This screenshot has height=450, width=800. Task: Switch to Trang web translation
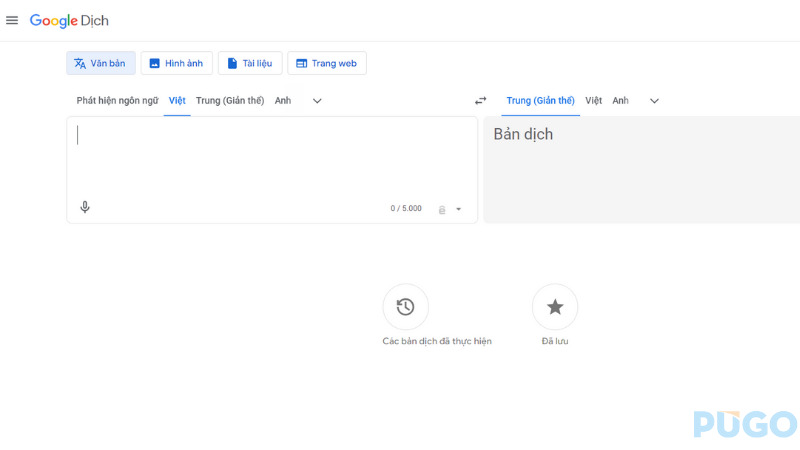[327, 63]
